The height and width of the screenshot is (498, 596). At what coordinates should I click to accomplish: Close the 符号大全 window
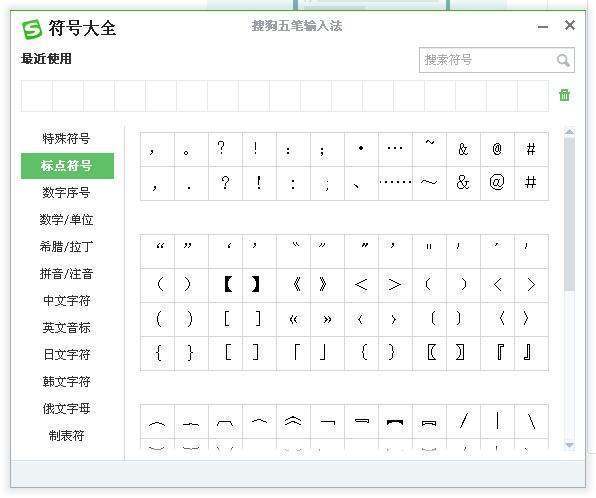point(569,25)
